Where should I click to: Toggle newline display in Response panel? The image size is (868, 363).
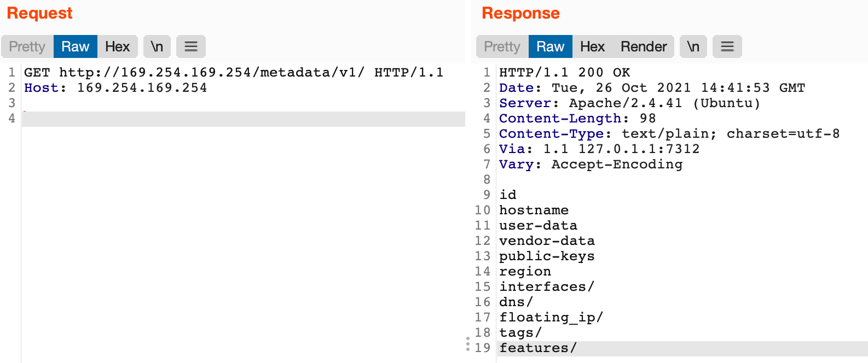click(x=693, y=46)
